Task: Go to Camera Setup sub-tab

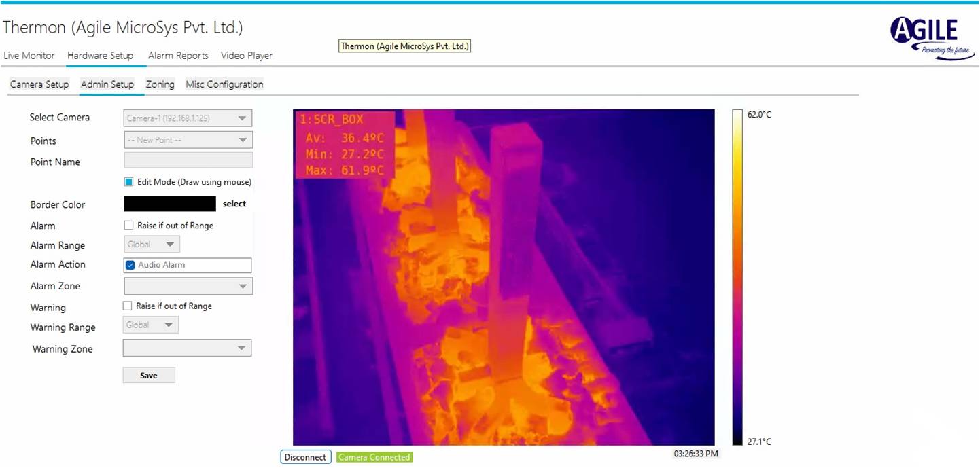Action: point(39,84)
